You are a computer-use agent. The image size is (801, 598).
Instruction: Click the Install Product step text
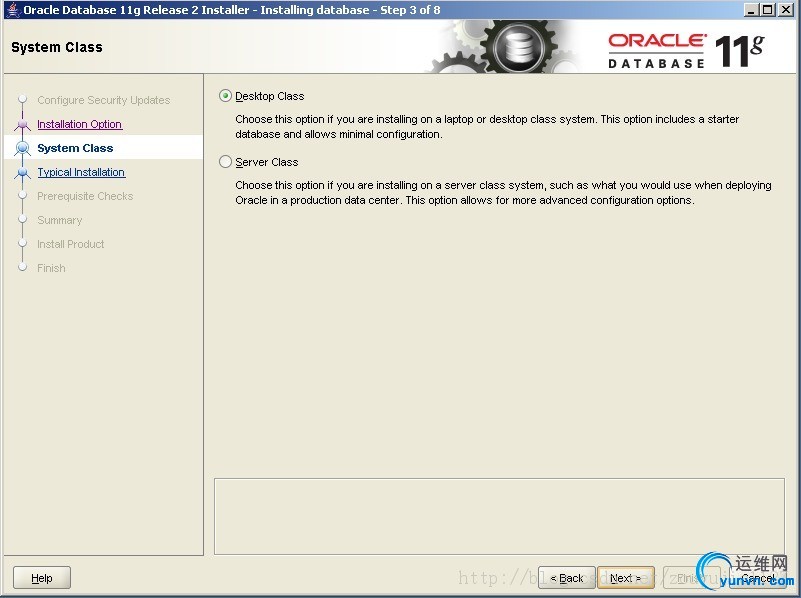(x=70, y=244)
